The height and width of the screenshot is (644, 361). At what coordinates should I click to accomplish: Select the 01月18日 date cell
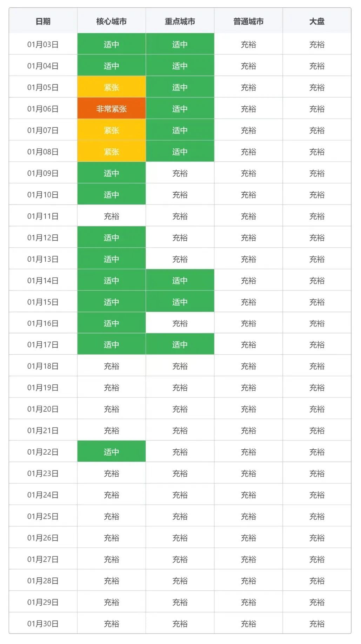pyautogui.click(x=43, y=366)
